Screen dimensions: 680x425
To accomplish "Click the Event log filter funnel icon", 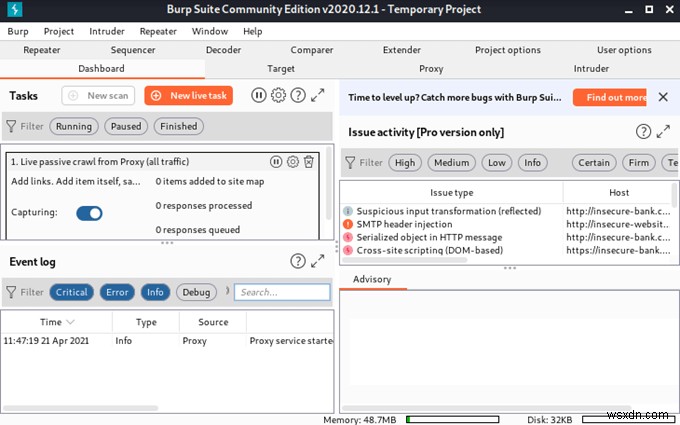I will [11, 292].
